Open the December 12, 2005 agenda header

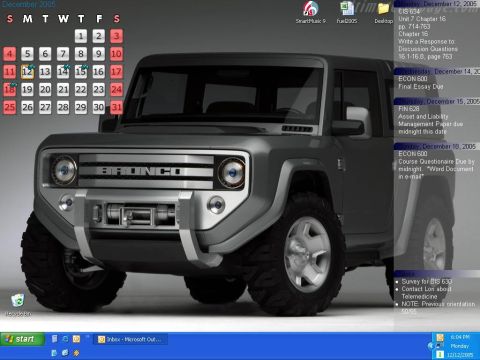point(437,4)
